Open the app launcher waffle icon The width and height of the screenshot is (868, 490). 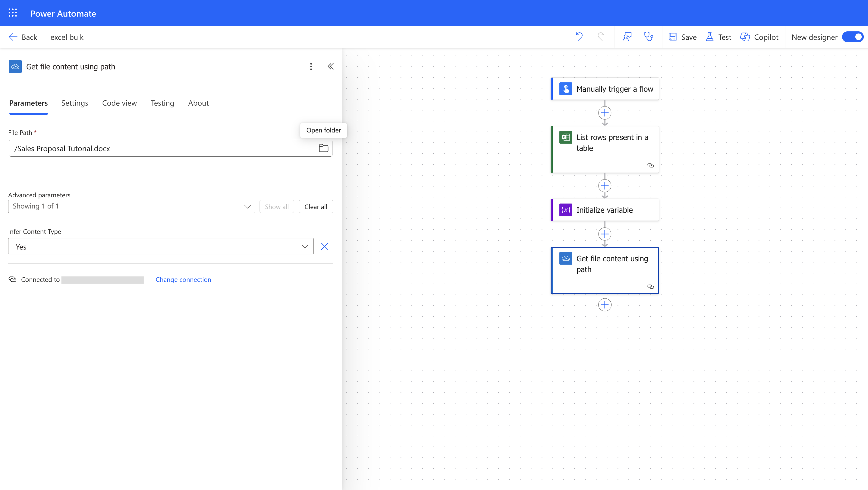point(13,13)
